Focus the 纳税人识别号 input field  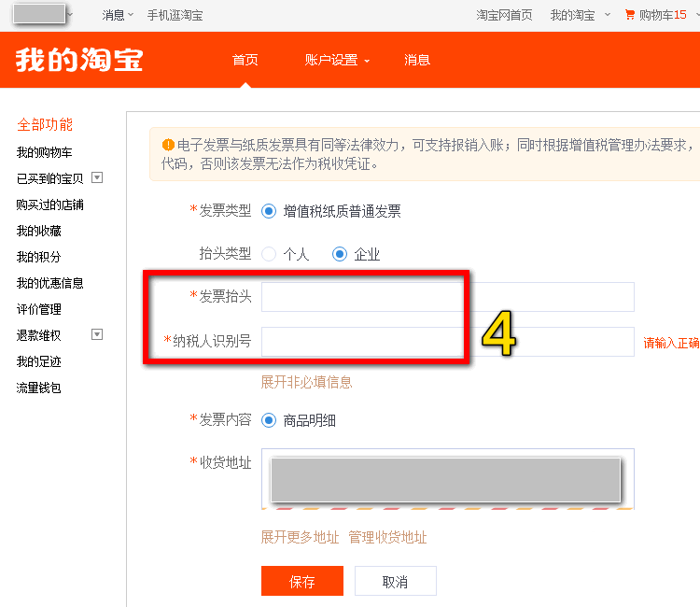(x=447, y=342)
